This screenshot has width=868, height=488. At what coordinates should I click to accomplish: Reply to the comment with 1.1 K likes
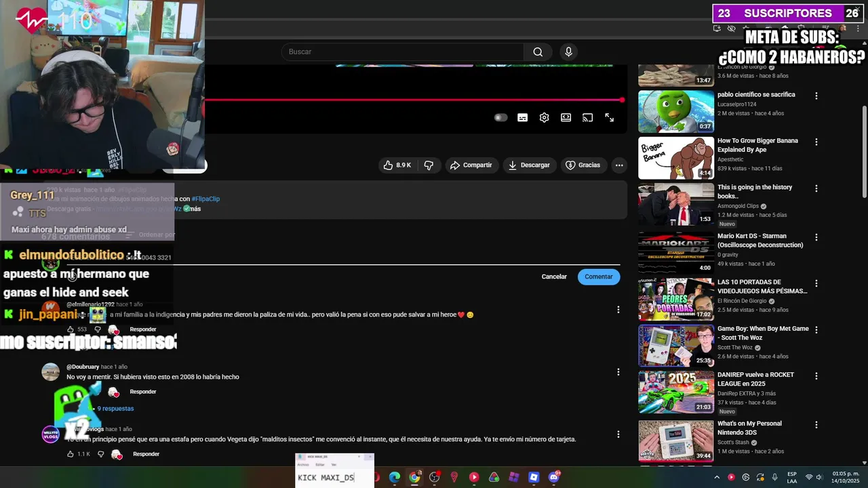click(146, 454)
